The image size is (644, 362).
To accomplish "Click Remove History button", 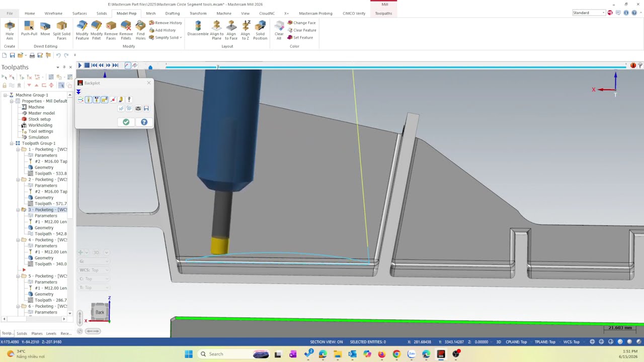I will point(166,23).
